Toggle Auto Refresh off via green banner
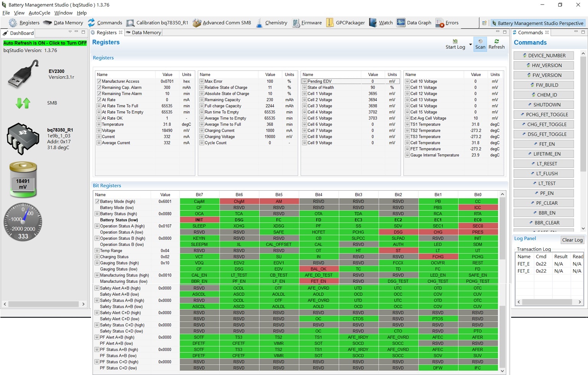 pos(45,43)
